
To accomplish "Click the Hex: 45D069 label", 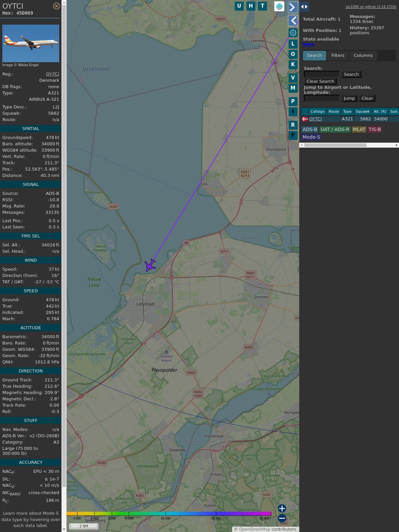I will coord(18,13).
